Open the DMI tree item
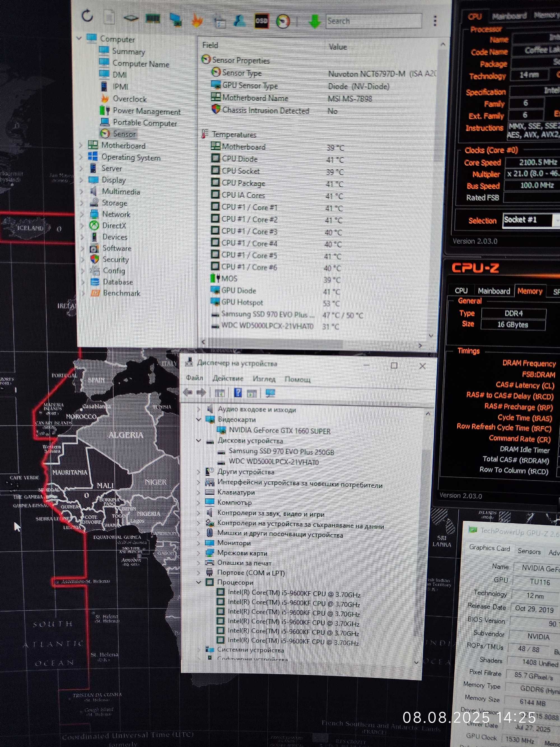This screenshot has height=747, width=560. tap(120, 75)
